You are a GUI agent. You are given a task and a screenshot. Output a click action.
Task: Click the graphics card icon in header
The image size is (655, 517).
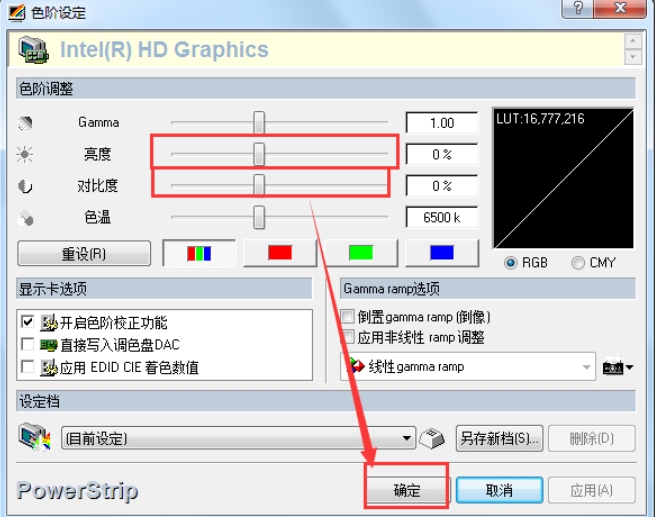33,50
